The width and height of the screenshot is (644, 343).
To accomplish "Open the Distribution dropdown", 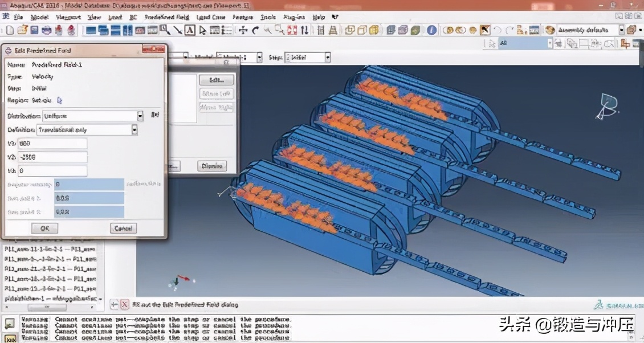I will tap(140, 116).
